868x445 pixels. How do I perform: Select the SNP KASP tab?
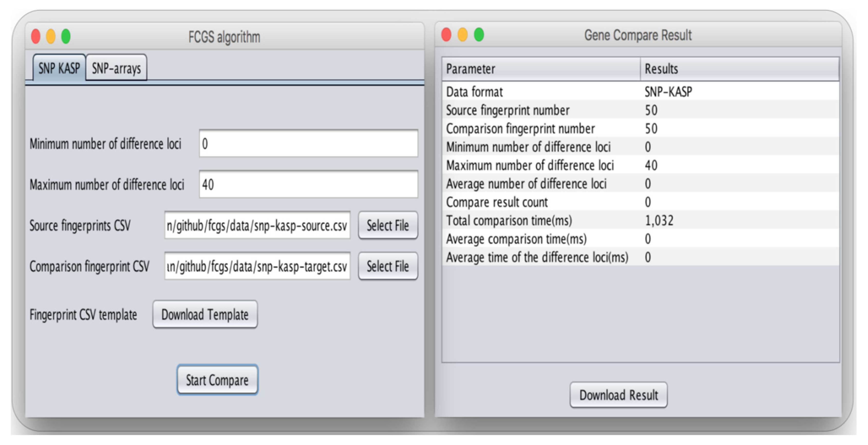click(x=59, y=68)
